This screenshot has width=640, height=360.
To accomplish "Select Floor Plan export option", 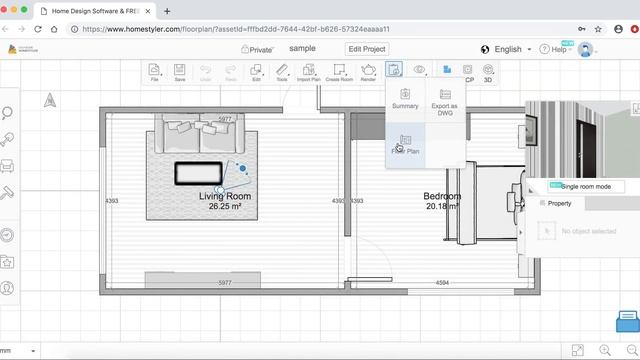I will click(405, 144).
